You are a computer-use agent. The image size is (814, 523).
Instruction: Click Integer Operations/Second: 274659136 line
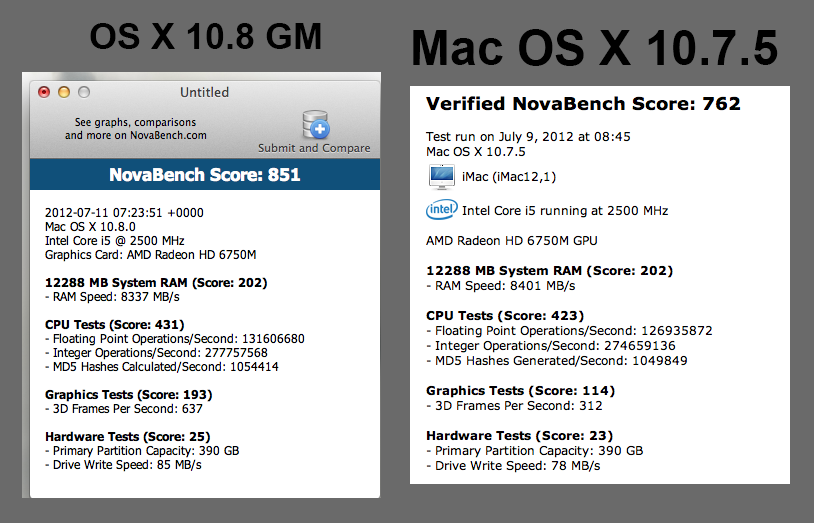[x=550, y=346]
